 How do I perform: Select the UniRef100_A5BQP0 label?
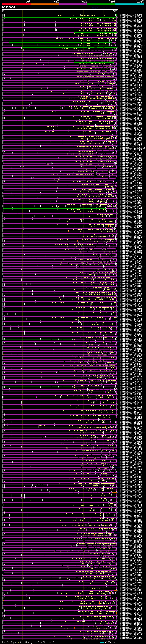(131, 42)
